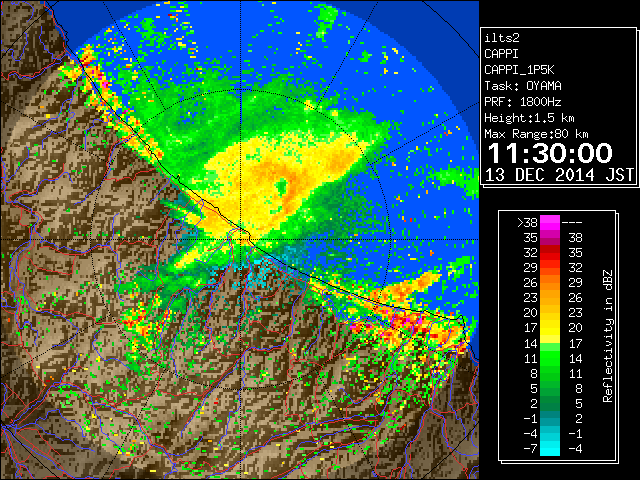Click the 'Max Range:80 km' line

536,134
